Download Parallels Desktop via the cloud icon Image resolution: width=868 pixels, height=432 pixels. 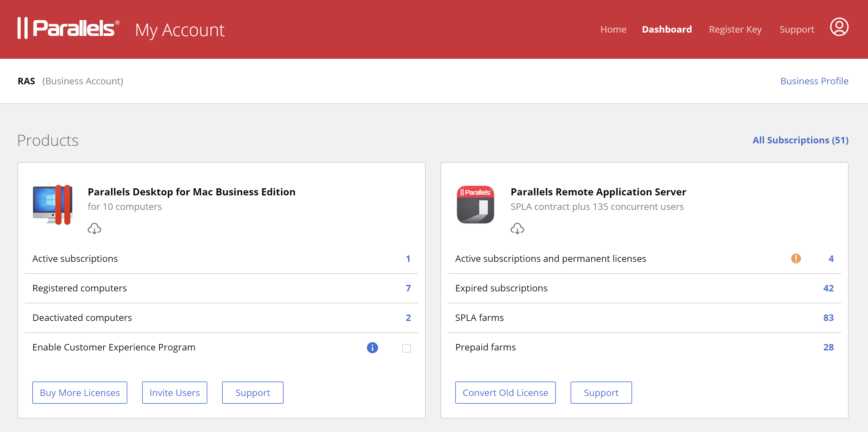94,229
